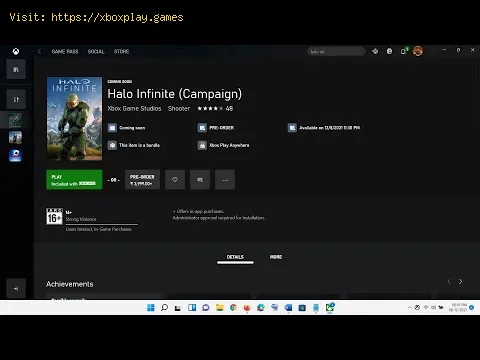Expand hidden system tray icons

[409, 307]
